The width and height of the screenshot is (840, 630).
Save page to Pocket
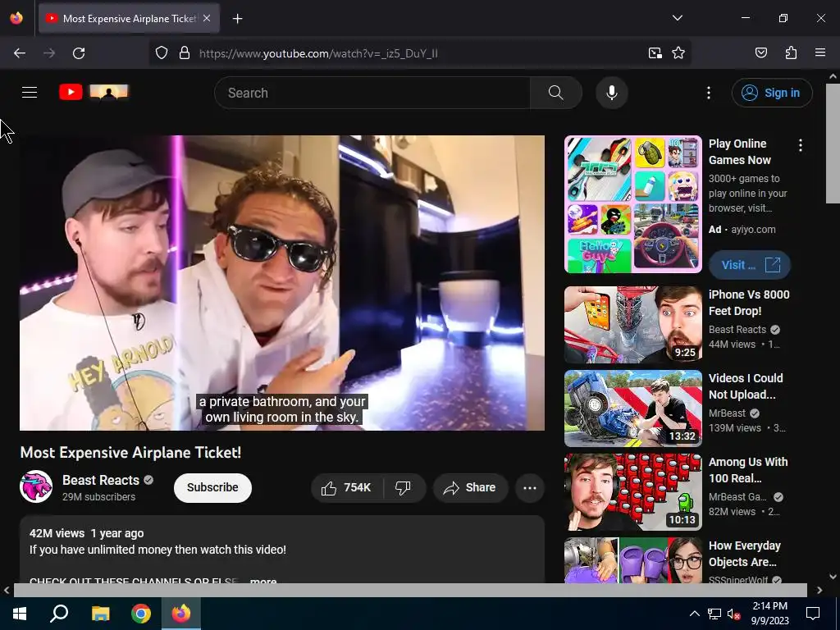(760, 53)
